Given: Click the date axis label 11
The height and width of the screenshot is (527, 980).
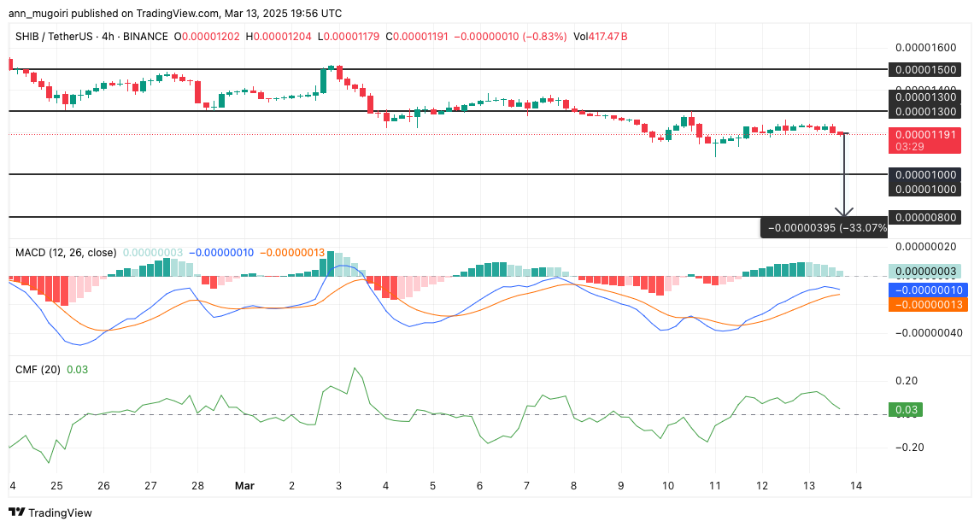Looking at the screenshot, I should point(715,486).
